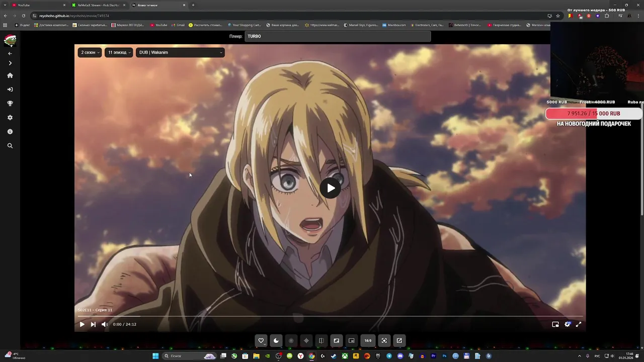This screenshot has height=362, width=644.
Task: Open the player settings gear
Action: point(568,324)
